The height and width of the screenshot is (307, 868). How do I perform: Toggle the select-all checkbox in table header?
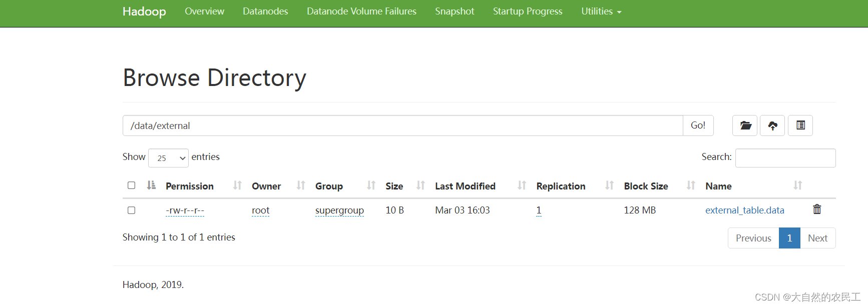pos(131,185)
